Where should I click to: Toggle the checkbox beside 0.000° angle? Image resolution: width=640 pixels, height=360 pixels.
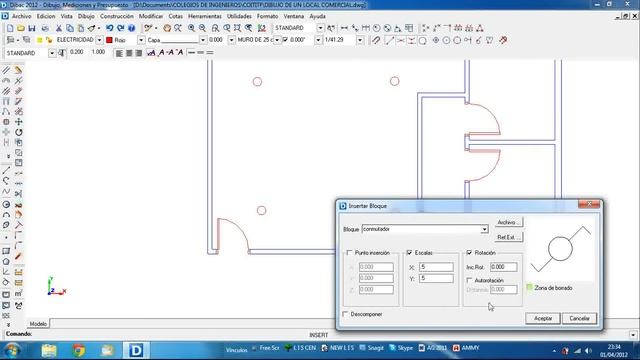285,40
